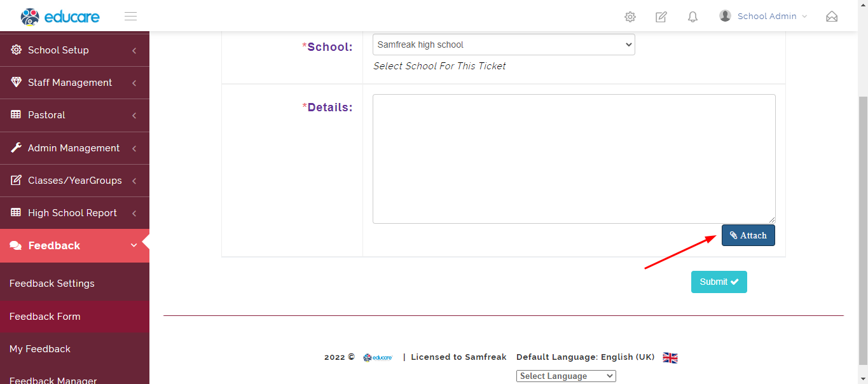Collapse the Feedback menu chevron
Image resolution: width=868 pixels, height=384 pixels.
click(134, 245)
